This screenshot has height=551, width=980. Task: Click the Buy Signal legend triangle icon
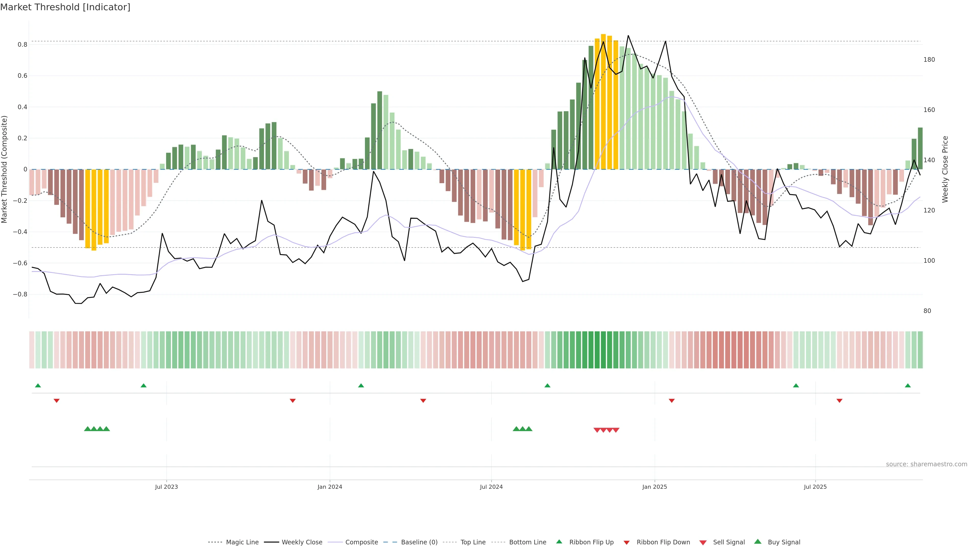pos(758,542)
